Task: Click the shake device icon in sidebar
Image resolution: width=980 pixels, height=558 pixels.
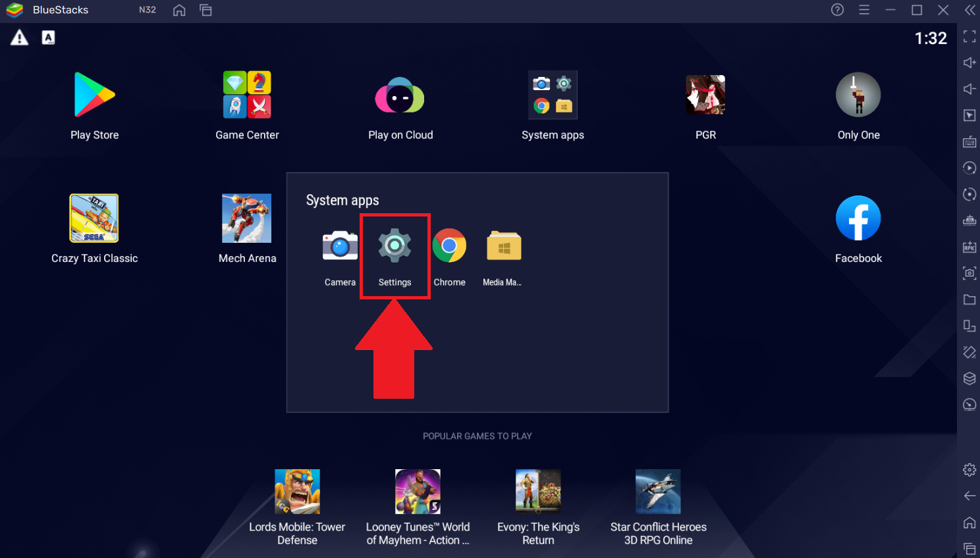Action: coord(969,352)
